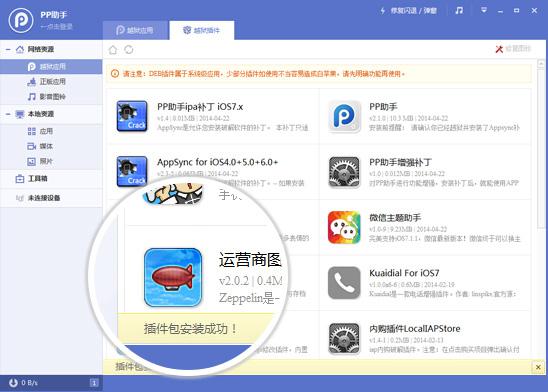Go to home page via house toolbar icon
Image resolution: width=548 pixels, height=392 pixels.
tap(113, 50)
